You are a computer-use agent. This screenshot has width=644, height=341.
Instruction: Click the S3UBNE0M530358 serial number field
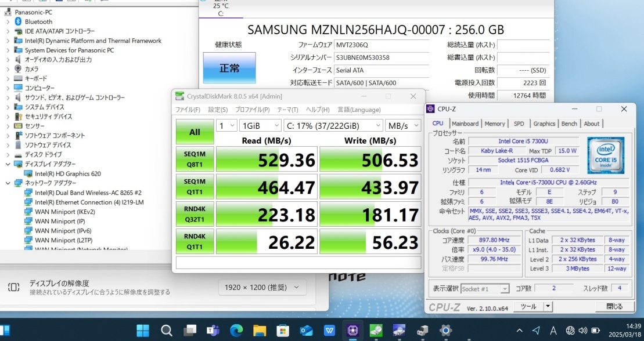coord(381,57)
